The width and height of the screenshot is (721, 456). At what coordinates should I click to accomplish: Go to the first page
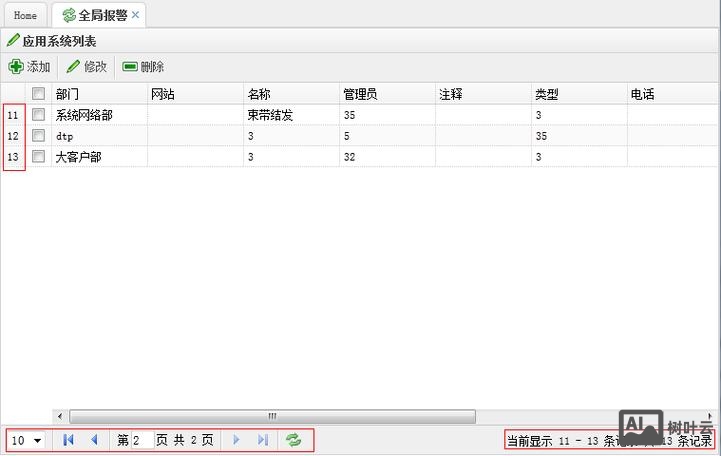pos(68,440)
